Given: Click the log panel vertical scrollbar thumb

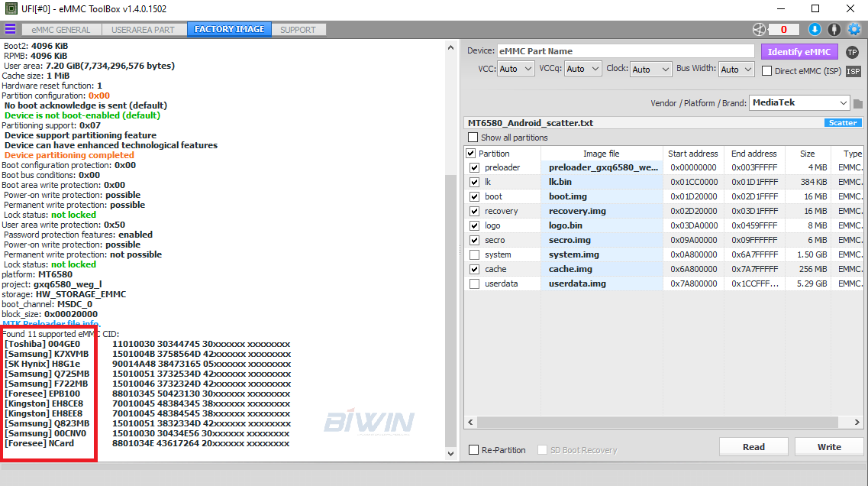Looking at the screenshot, I should point(450,310).
